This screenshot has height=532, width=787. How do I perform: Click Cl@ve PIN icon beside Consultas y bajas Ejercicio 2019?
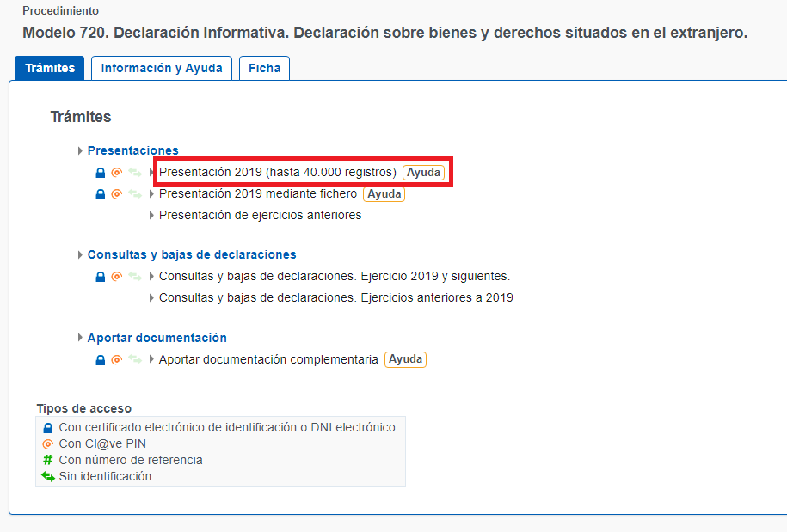point(117,277)
